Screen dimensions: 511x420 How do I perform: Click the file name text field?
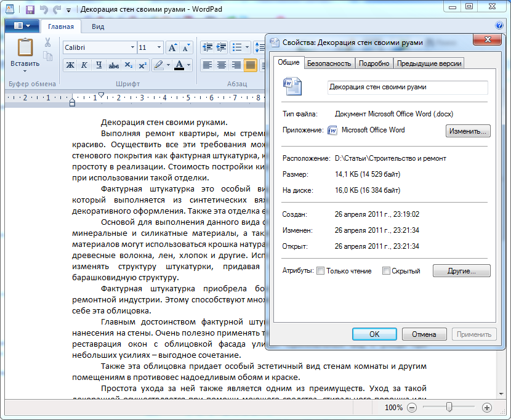point(407,87)
